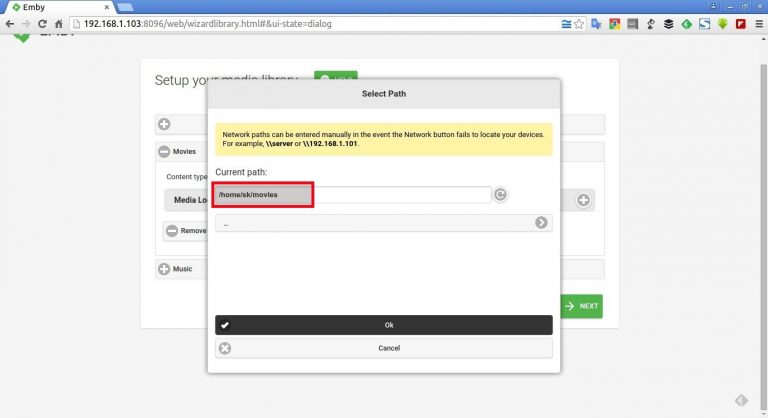Reload the page with the browser refresh icon
The image size is (768, 418).
point(42,24)
